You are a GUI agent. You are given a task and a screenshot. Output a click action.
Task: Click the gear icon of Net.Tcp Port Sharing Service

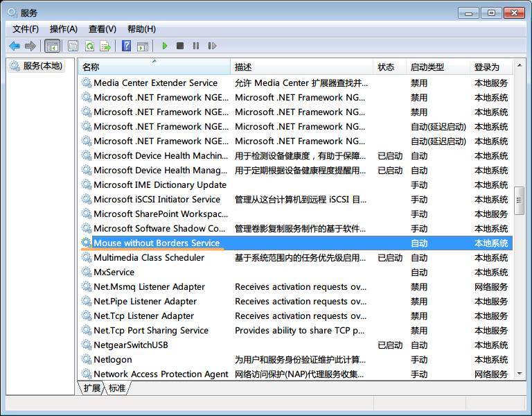point(87,330)
